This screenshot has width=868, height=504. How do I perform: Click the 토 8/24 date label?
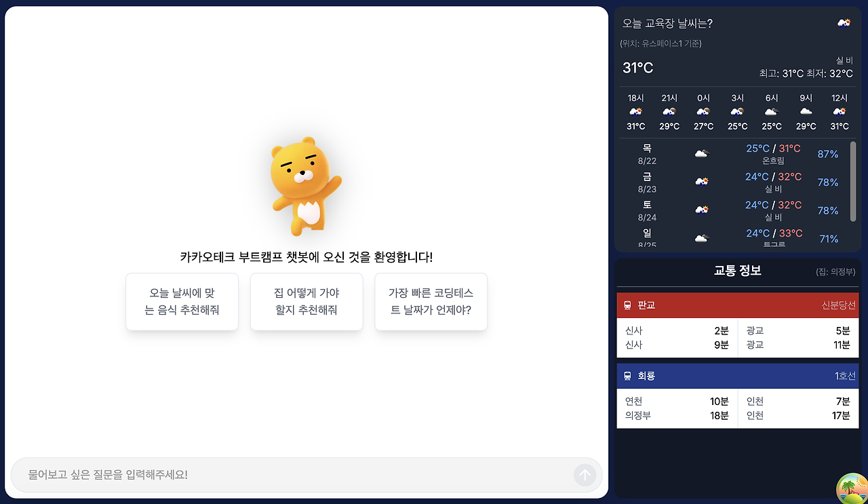[x=647, y=211]
